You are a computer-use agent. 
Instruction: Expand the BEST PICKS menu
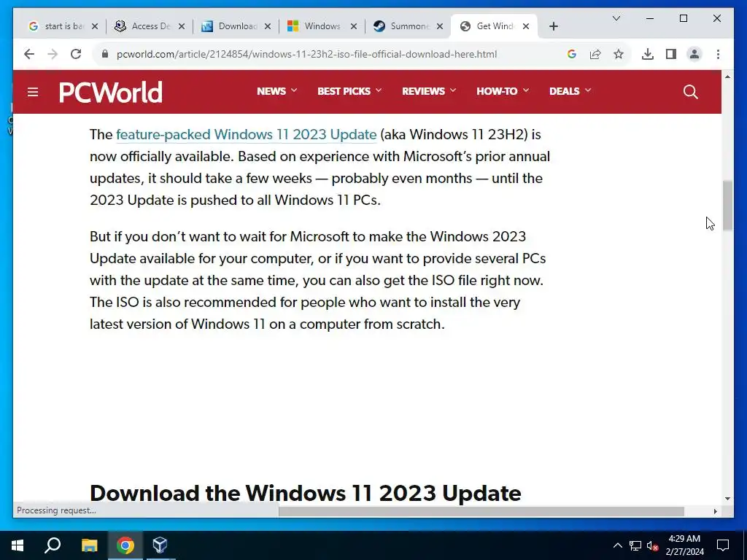click(349, 91)
